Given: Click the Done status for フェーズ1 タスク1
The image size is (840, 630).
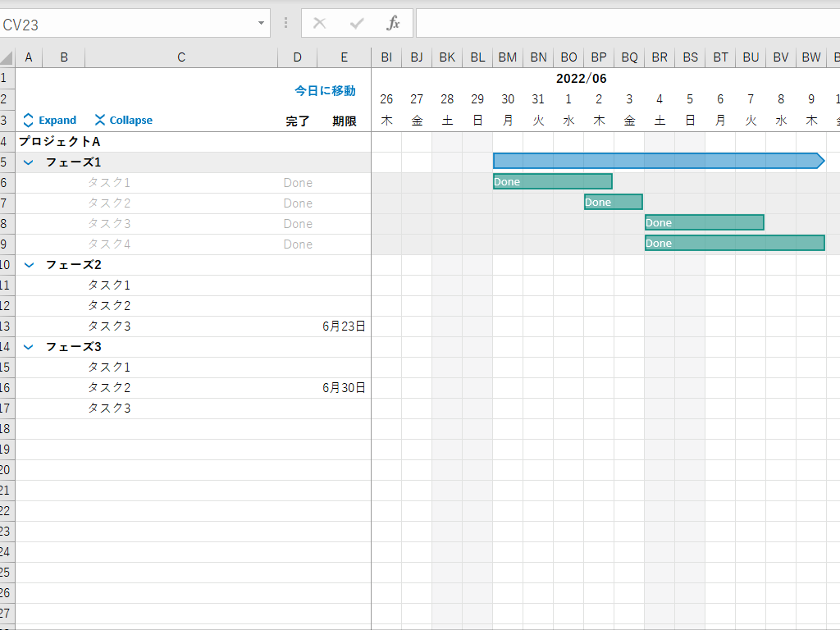Looking at the screenshot, I should 298,183.
